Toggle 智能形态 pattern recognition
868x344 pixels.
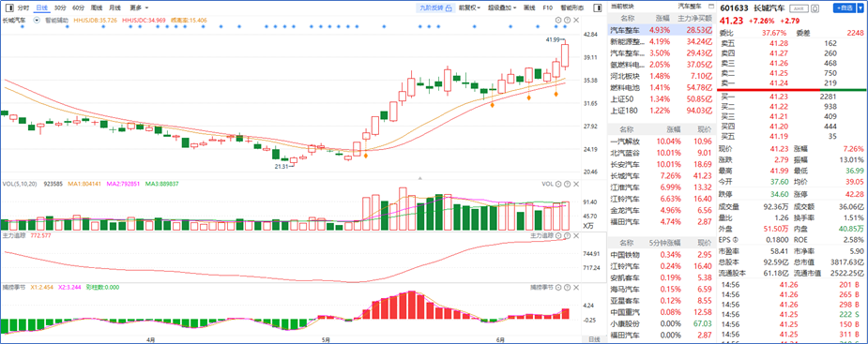pyautogui.click(x=571, y=7)
